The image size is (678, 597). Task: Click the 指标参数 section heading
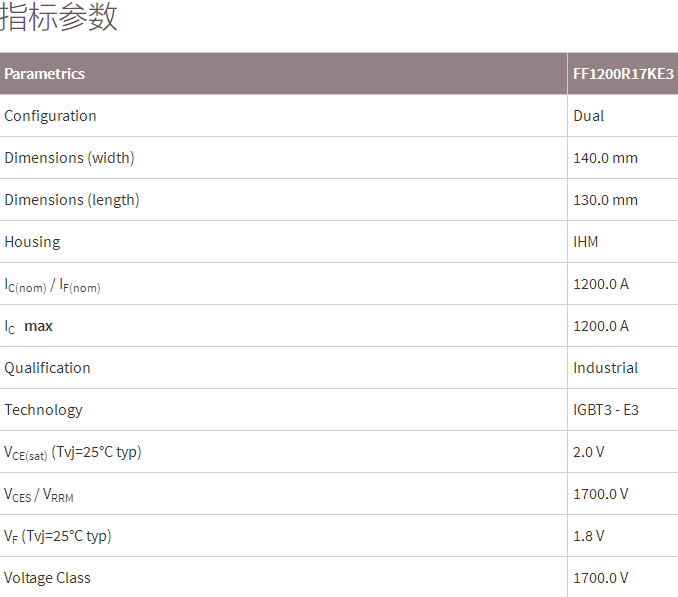pos(59,18)
